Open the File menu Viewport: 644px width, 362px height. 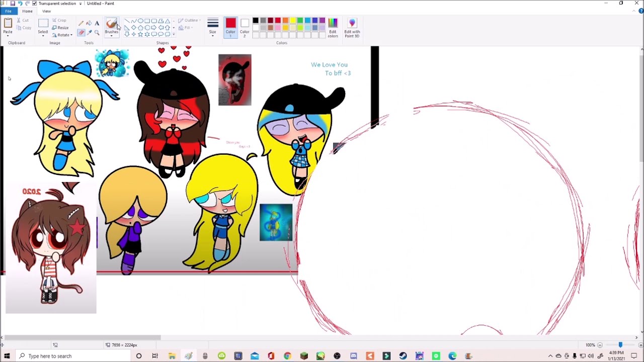(9, 11)
